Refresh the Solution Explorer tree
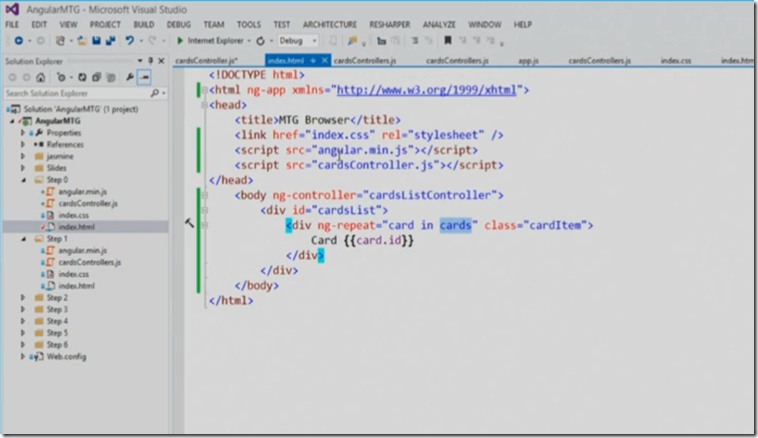Viewport: 758px width, 438px height. coord(83,77)
